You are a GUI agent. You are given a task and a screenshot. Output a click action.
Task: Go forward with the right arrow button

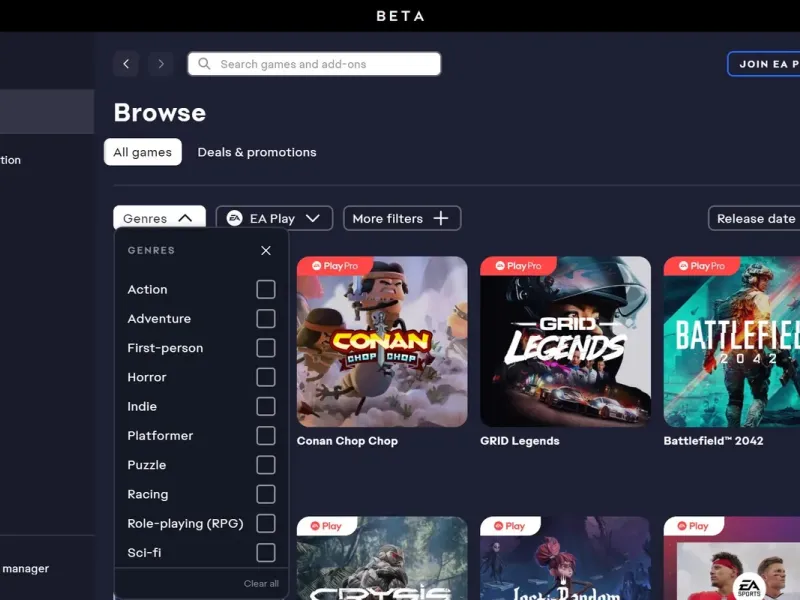(161, 64)
